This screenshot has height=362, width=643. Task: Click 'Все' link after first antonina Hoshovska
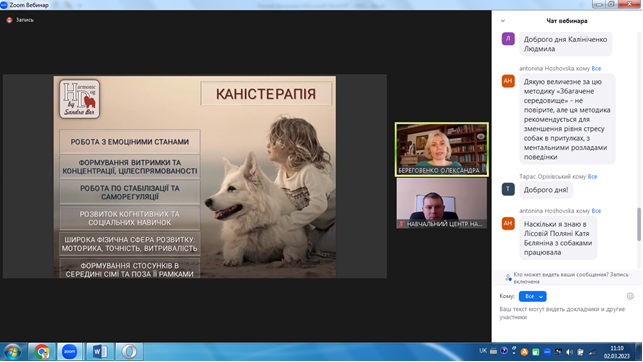(596, 68)
